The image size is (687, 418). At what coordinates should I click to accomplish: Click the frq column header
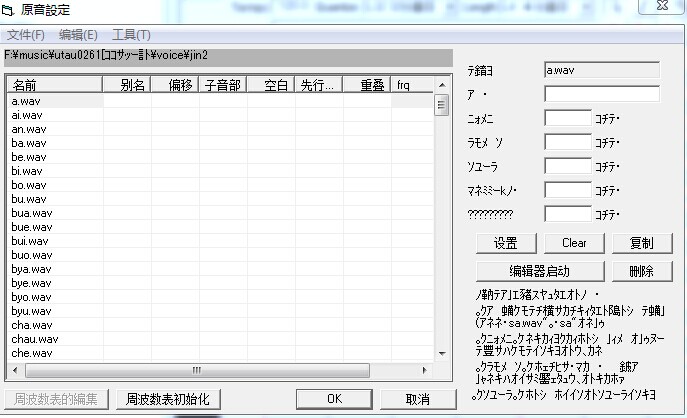412,85
